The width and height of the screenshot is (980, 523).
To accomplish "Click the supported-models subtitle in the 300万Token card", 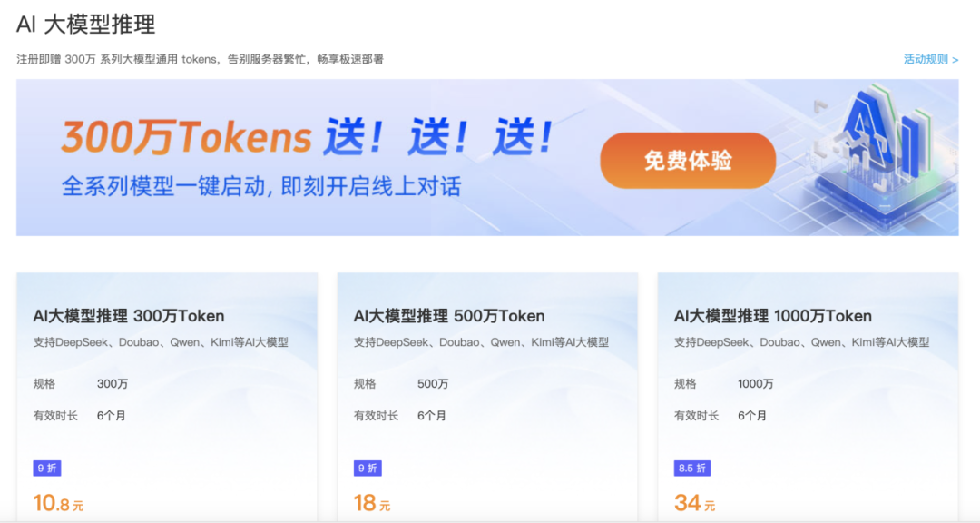I will tap(161, 342).
